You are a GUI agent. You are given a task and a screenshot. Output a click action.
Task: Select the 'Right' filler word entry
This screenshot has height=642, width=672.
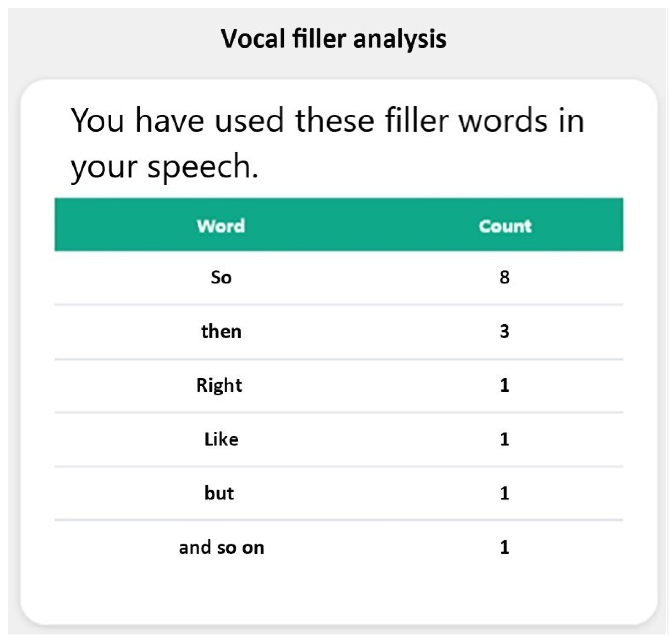point(219,385)
